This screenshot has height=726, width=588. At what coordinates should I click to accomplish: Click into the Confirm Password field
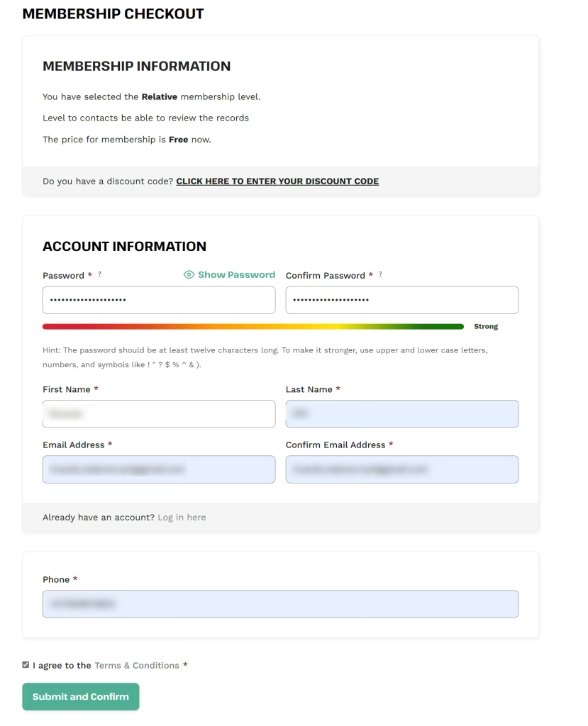click(401, 300)
